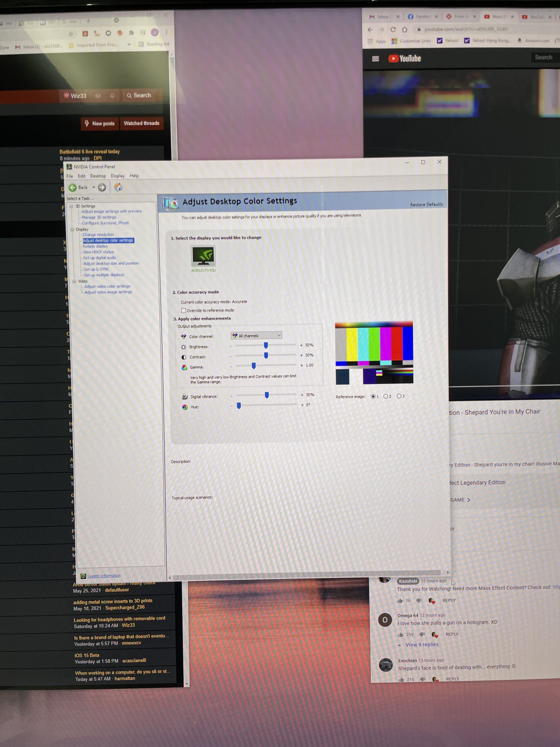Click the Home icon in NVIDIA toolbar
560x747 pixels.
[x=118, y=187]
